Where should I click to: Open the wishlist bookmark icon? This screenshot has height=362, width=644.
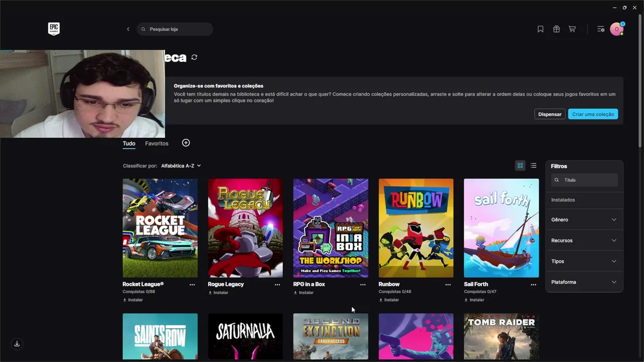[540, 29]
